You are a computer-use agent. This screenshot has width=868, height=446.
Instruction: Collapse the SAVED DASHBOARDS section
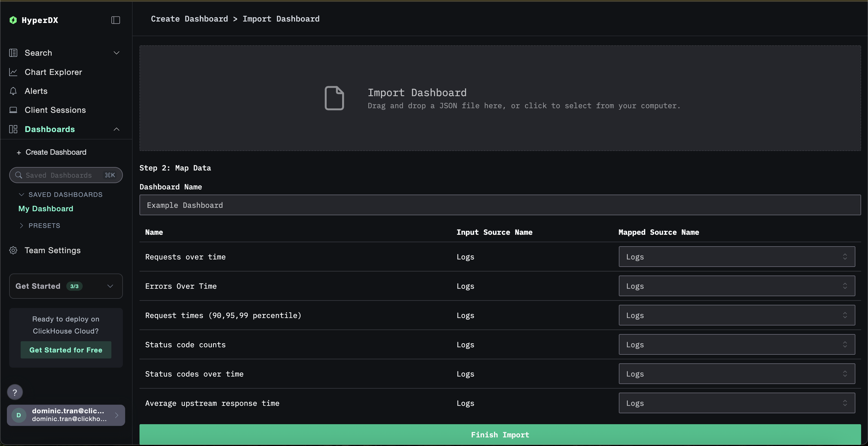[22, 195]
